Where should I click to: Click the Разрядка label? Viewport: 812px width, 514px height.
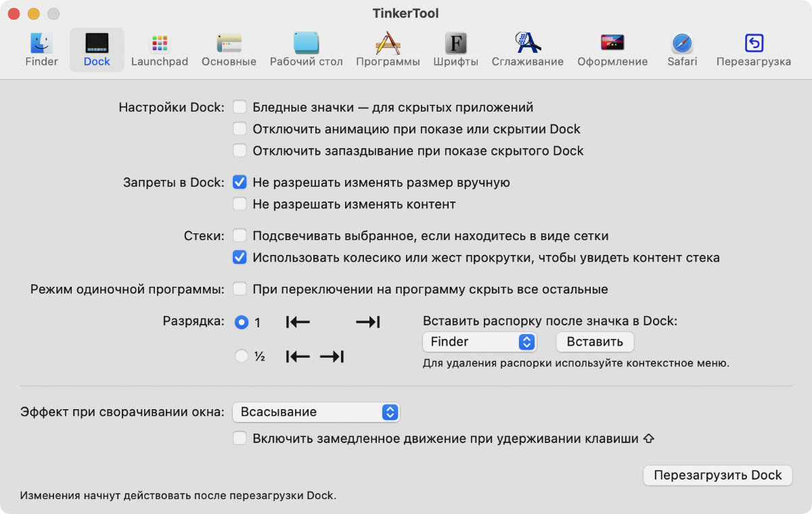coord(194,321)
